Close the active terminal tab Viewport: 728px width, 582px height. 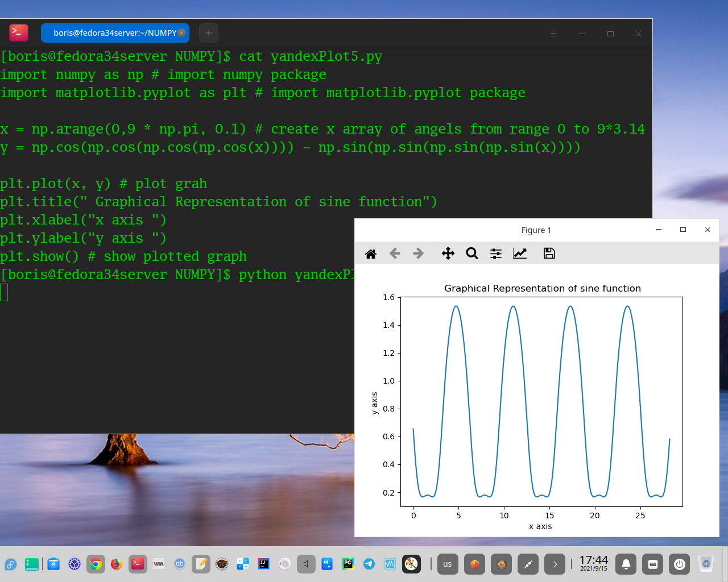[181, 32]
